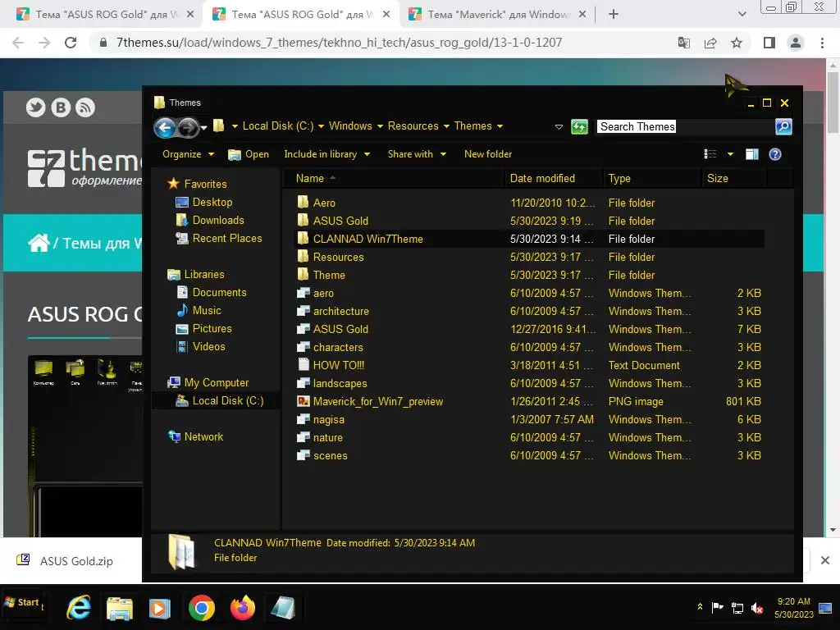Click the network tray icon
This screenshot has width=840, height=630.
(737, 608)
